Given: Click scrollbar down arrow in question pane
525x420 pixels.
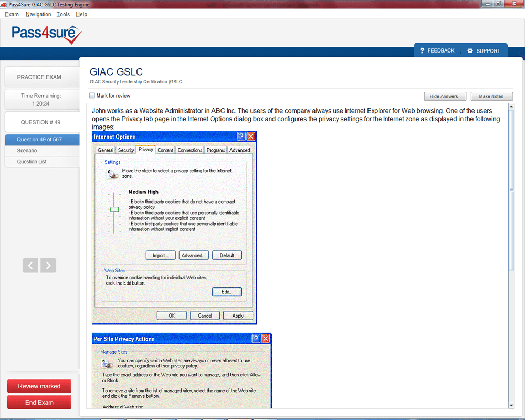Looking at the screenshot, I should 511,406.
